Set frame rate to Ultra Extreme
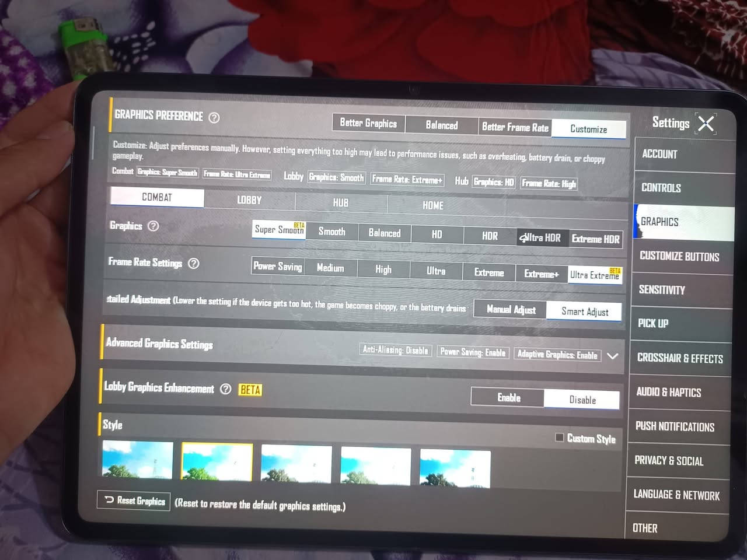Screen dimensions: 747x560 click(595, 275)
